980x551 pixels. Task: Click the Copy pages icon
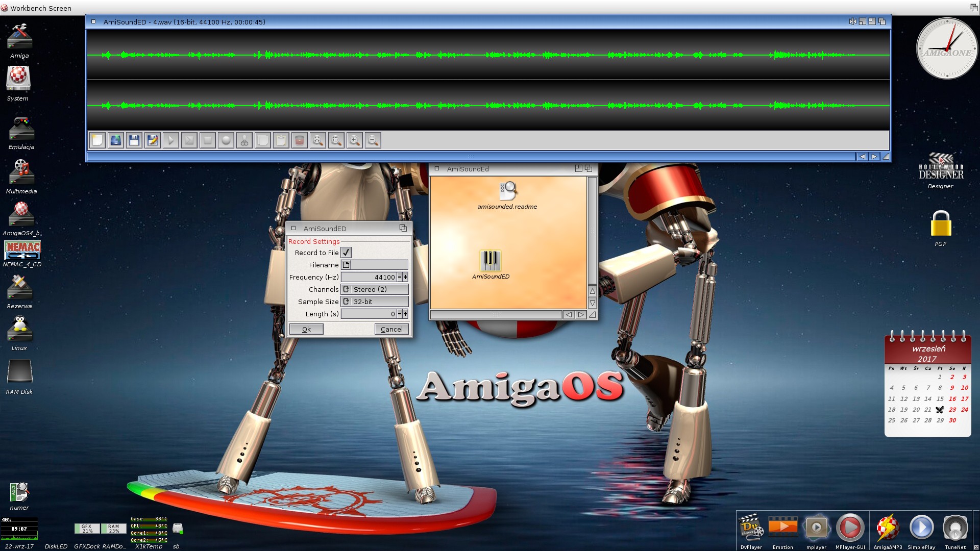(x=263, y=140)
